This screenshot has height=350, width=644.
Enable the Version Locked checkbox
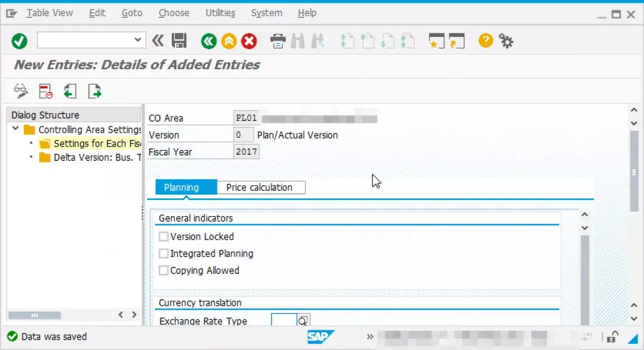[164, 236]
